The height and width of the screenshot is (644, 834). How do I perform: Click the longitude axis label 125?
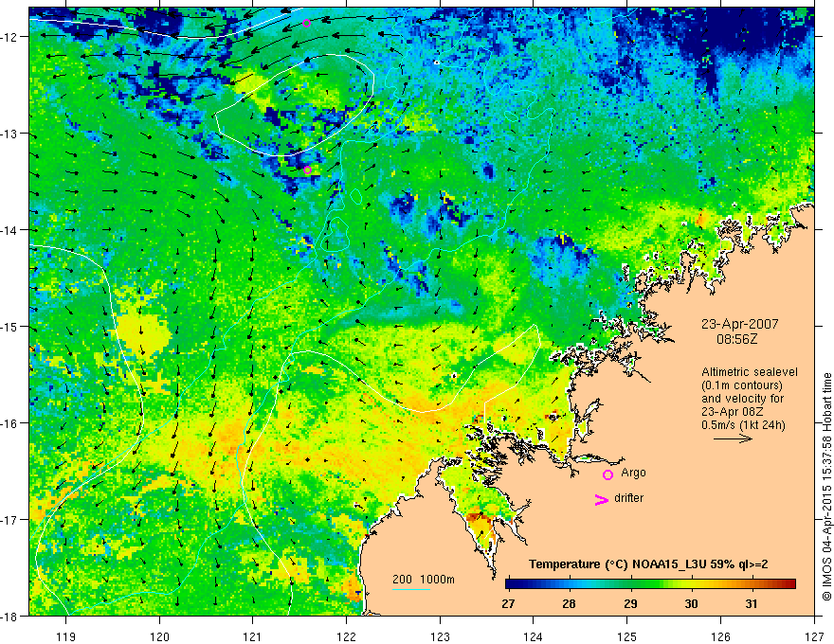coord(627,636)
